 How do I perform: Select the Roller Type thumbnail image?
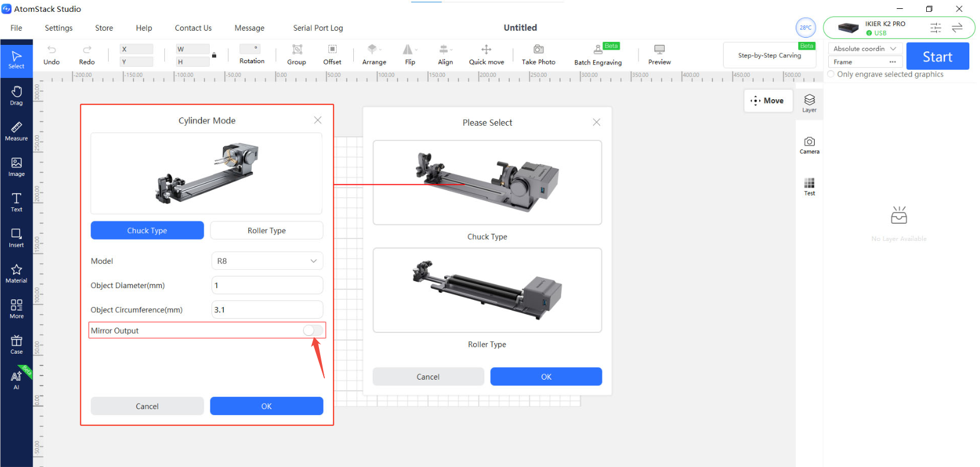(487, 290)
